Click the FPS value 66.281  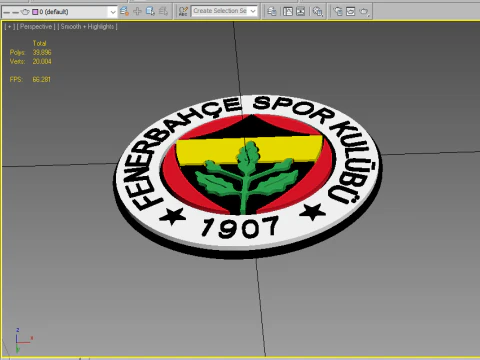pyautogui.click(x=41, y=79)
